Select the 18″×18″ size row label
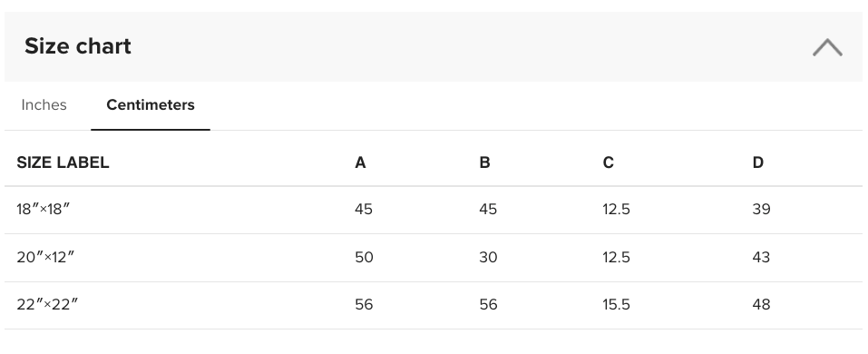Viewport: 868px width, 354px height. [x=44, y=210]
